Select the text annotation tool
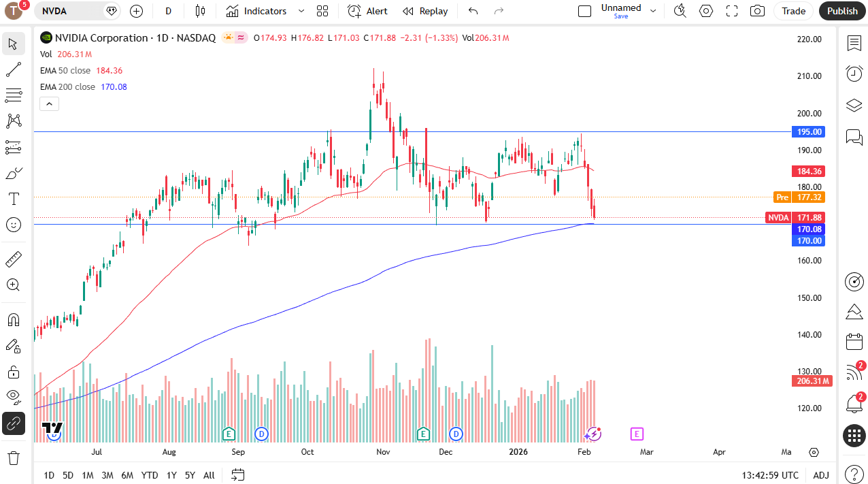 tap(13, 199)
